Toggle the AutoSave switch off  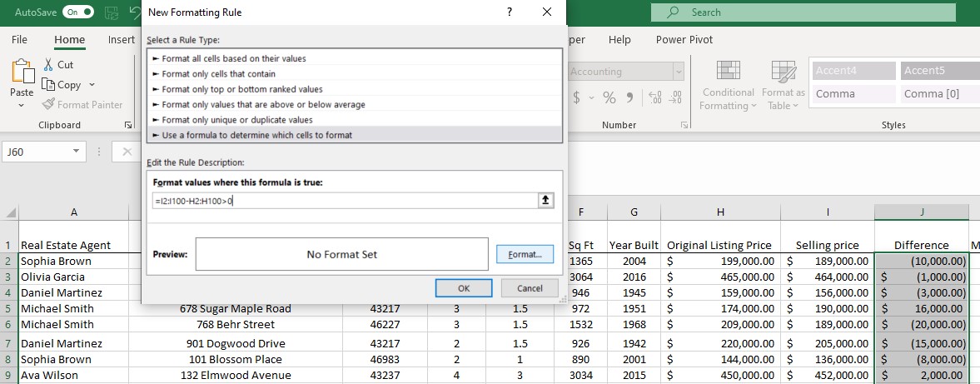coord(77,12)
